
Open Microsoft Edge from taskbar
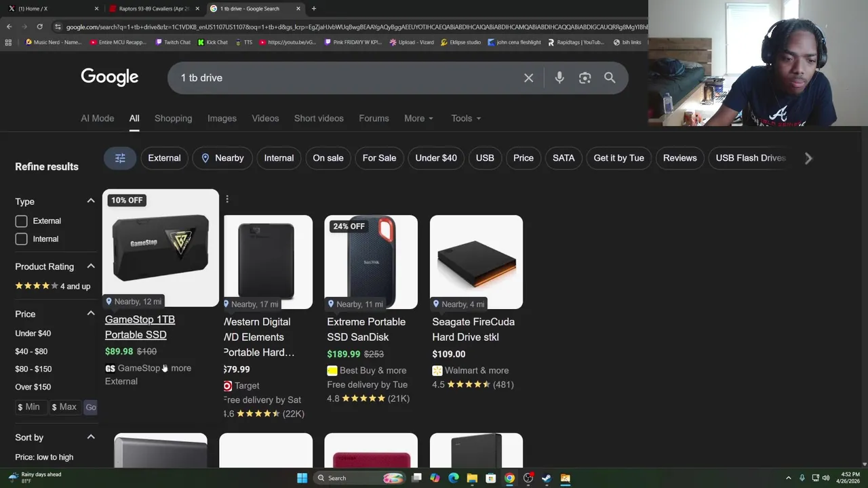pos(454,478)
